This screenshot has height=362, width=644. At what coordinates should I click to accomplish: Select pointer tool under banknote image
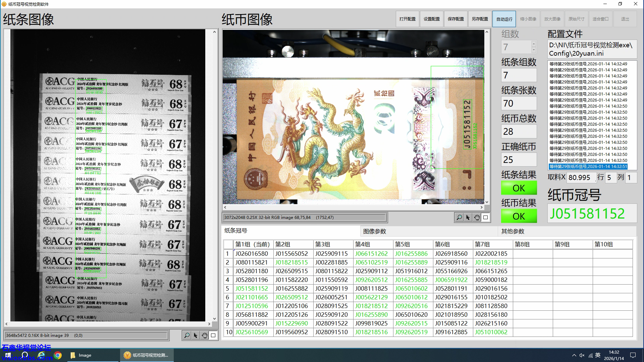coord(468,218)
